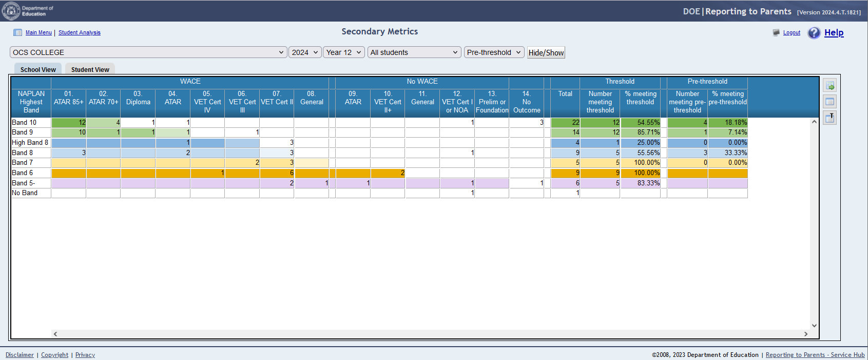Switch to the Student View tab
868x360 pixels.
click(x=90, y=70)
